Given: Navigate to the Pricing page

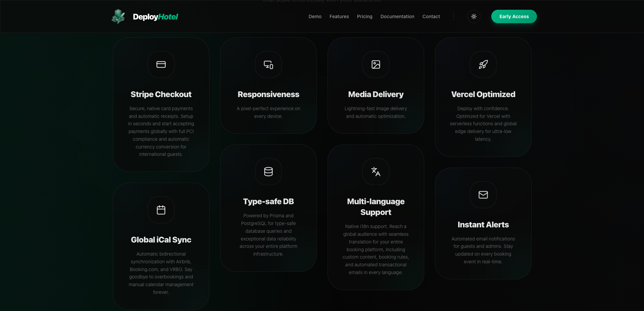Looking at the screenshot, I should (364, 16).
